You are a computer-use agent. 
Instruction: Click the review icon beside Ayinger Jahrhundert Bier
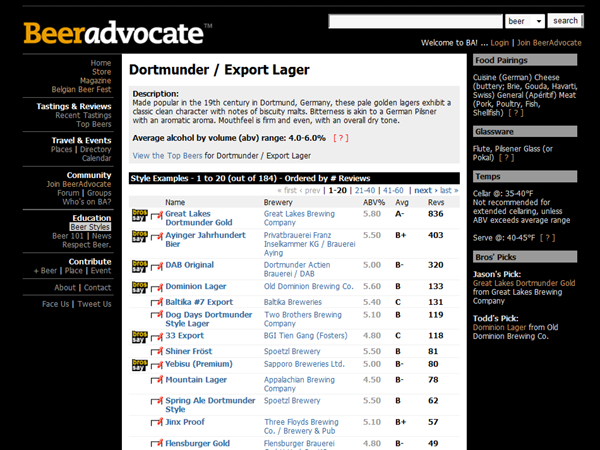coord(157,237)
